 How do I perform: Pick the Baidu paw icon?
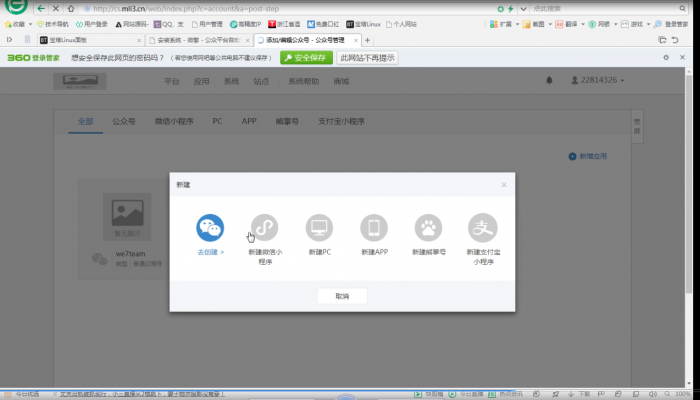(x=428, y=227)
